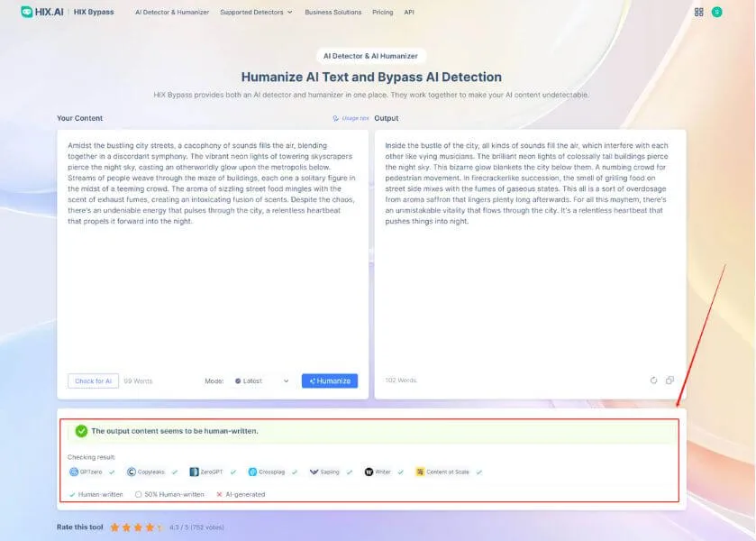Click the Humanize button
Image resolution: width=756 pixels, height=541 pixels.
[329, 381]
